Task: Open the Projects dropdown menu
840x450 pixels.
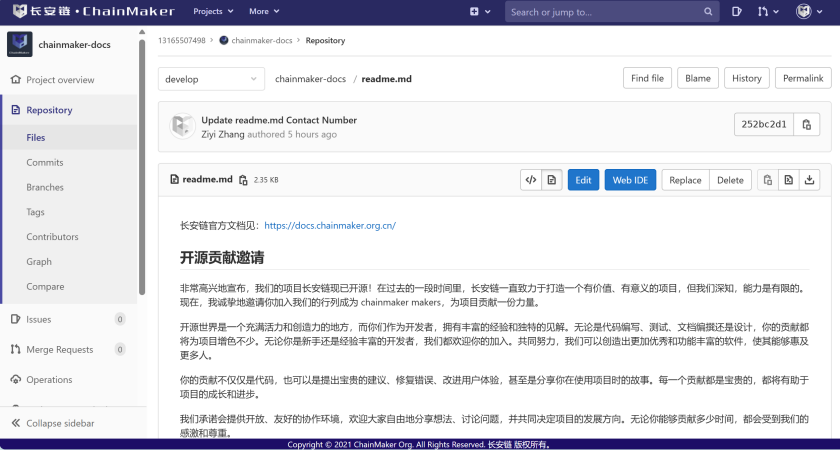Action: pyautogui.click(x=213, y=11)
